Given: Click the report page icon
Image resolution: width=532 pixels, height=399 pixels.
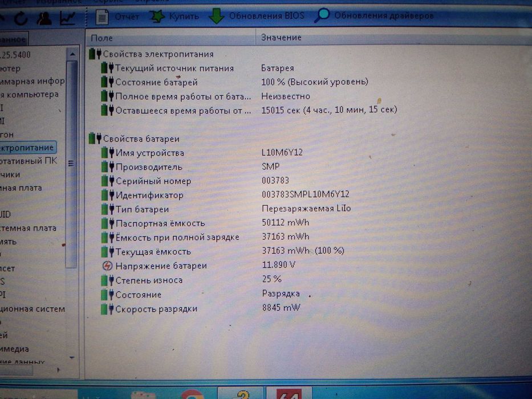Looking at the screenshot, I should pos(102,17).
